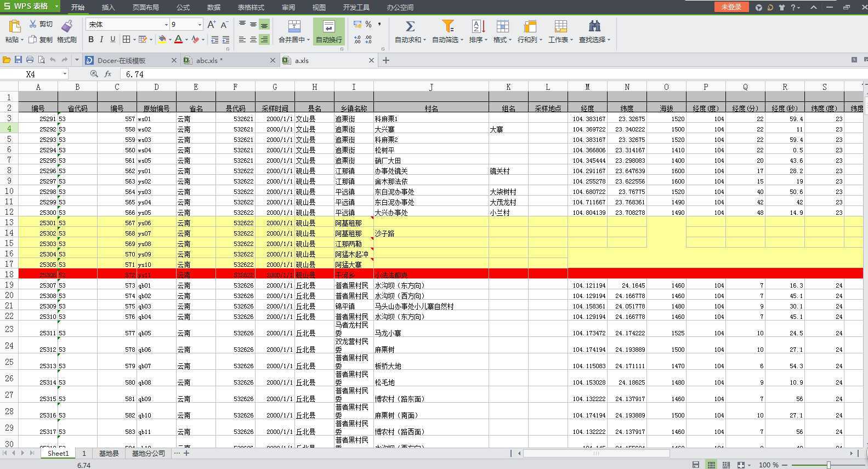
Task: Toggle center horizontal alignment
Action: pos(253,39)
